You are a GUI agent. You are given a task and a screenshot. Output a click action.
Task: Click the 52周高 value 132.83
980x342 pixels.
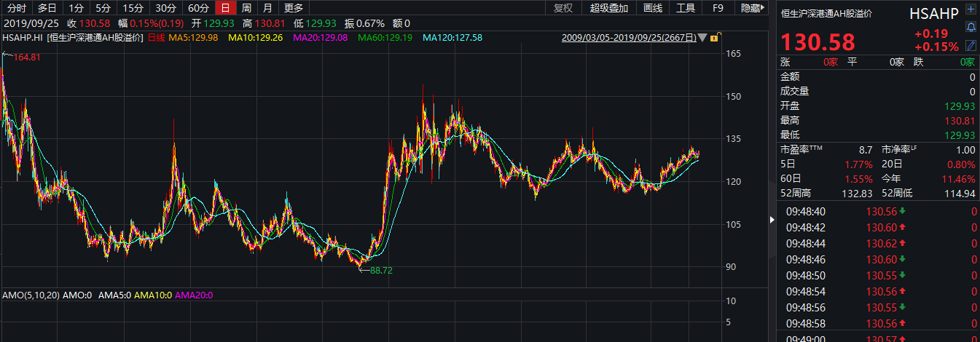click(857, 192)
